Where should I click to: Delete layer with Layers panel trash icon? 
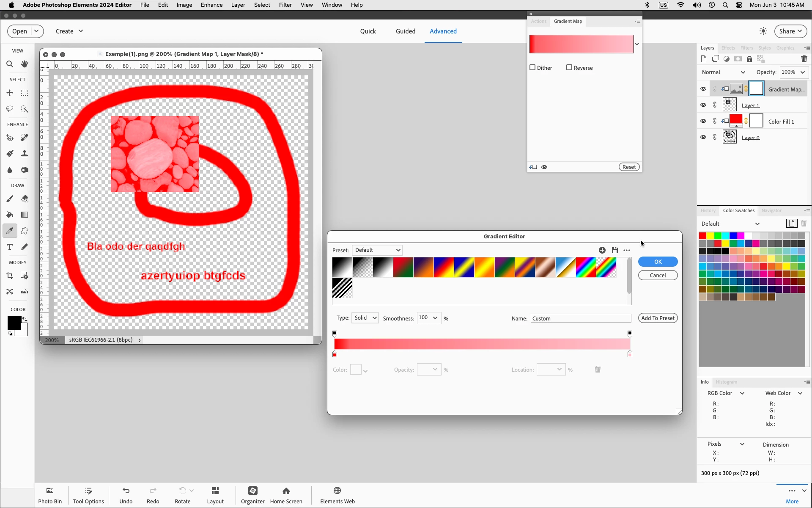[x=804, y=59]
